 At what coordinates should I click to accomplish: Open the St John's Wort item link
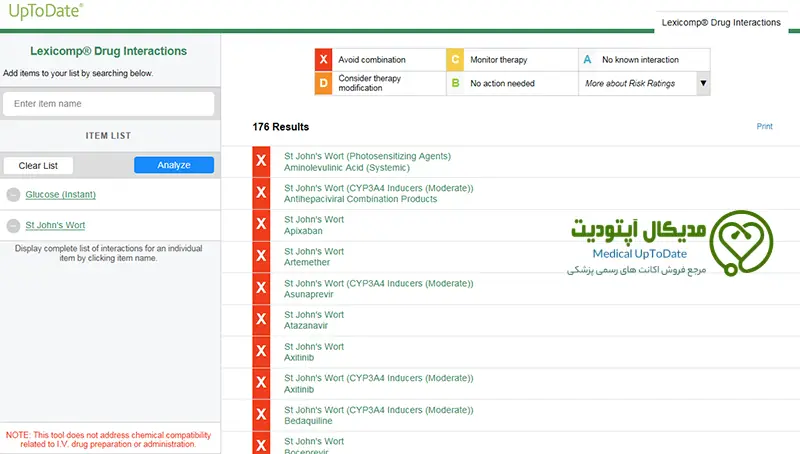coord(55,225)
